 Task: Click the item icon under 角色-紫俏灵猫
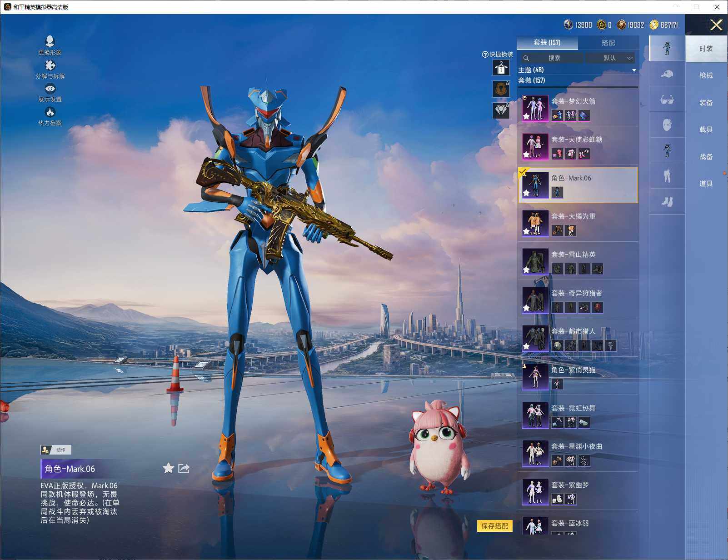[557, 384]
